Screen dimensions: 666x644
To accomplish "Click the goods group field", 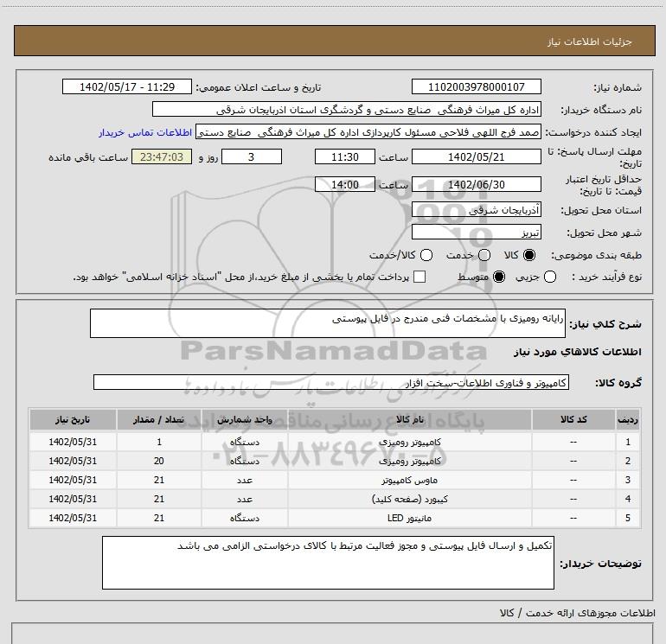I will click(331, 382).
